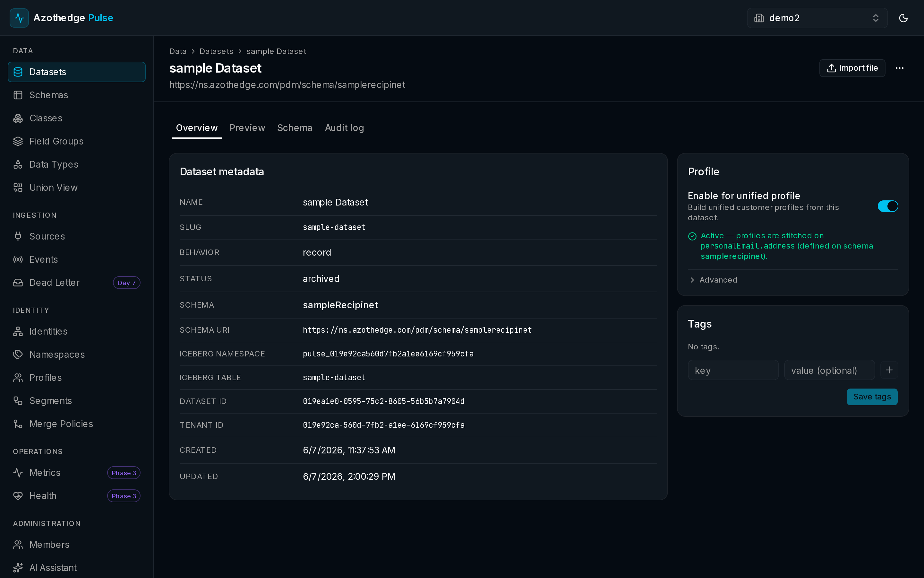924x578 pixels.
Task: Click the building icon in tenant selector
Action: pyautogui.click(x=759, y=18)
